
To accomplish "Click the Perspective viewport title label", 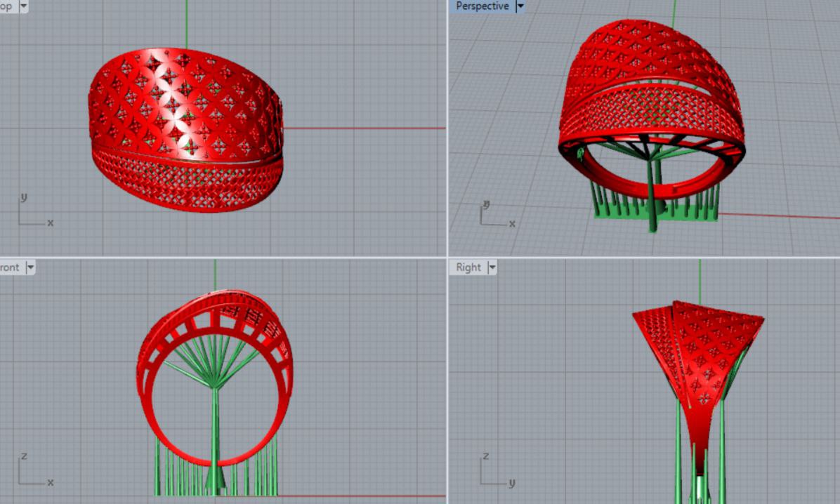I will tap(482, 6).
